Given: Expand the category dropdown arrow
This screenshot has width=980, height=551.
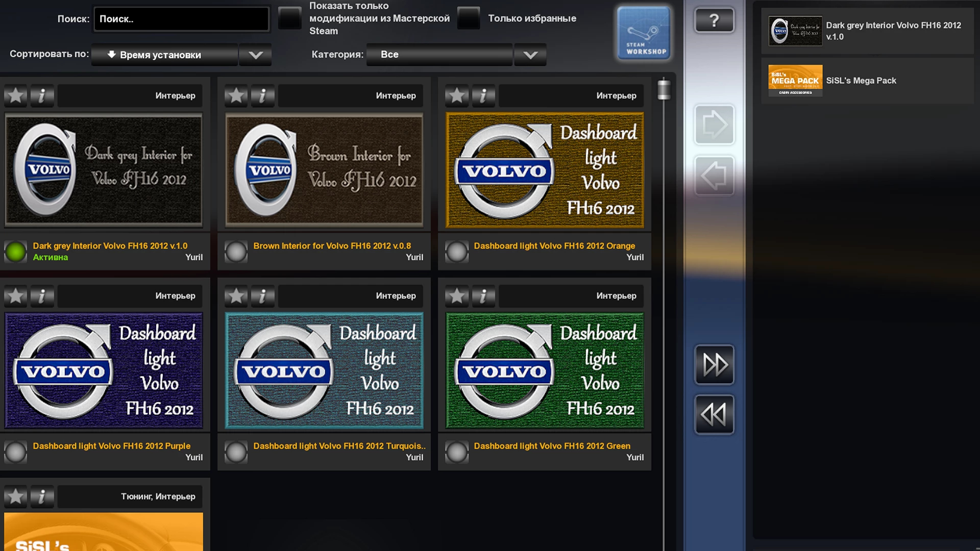Looking at the screenshot, I should pyautogui.click(x=530, y=55).
